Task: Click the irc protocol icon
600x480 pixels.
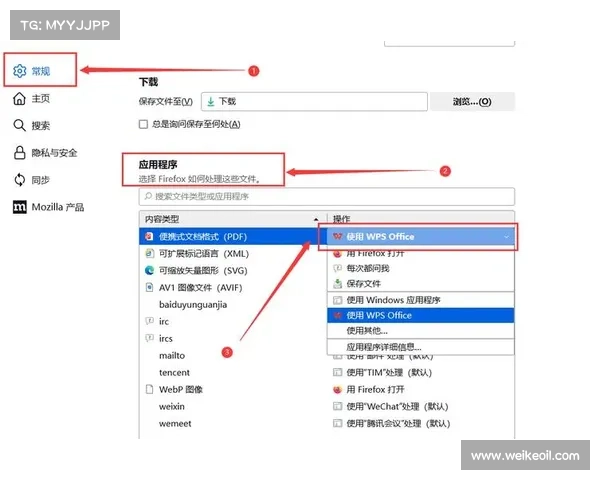Action: [x=149, y=321]
